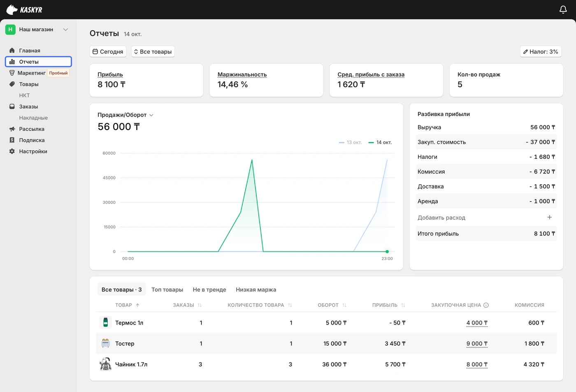Viewport: 576px width, 392px height.
Task: Click the Маржинальность metric label
Action: (242, 74)
